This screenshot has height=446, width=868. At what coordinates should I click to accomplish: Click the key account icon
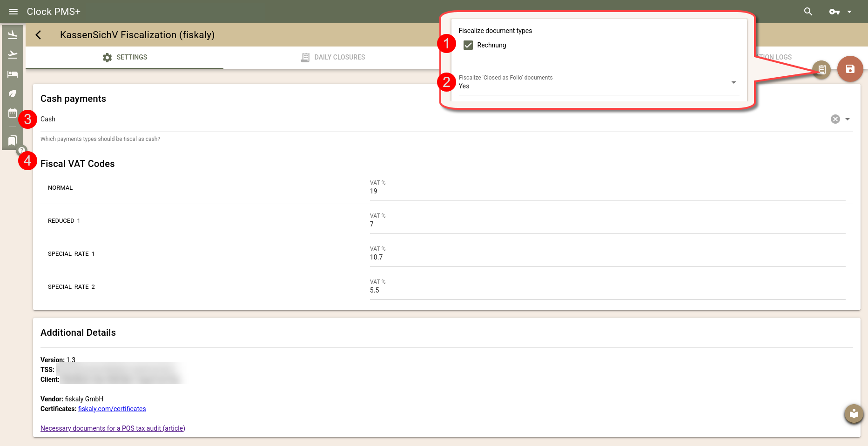pos(834,12)
